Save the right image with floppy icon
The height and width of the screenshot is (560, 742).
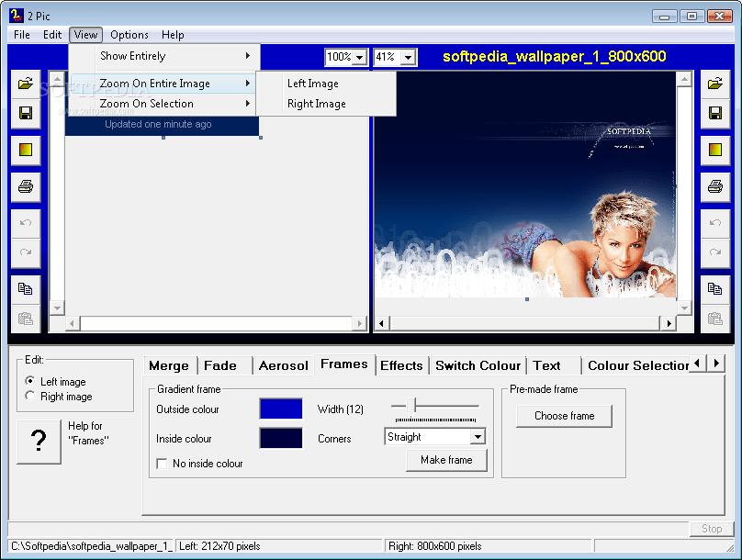pyautogui.click(x=715, y=114)
